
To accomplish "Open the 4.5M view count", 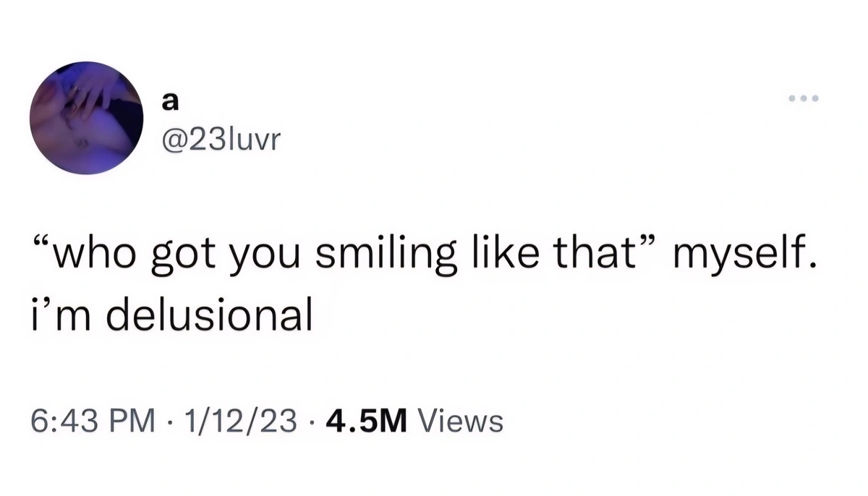I will pyautogui.click(x=367, y=420).
